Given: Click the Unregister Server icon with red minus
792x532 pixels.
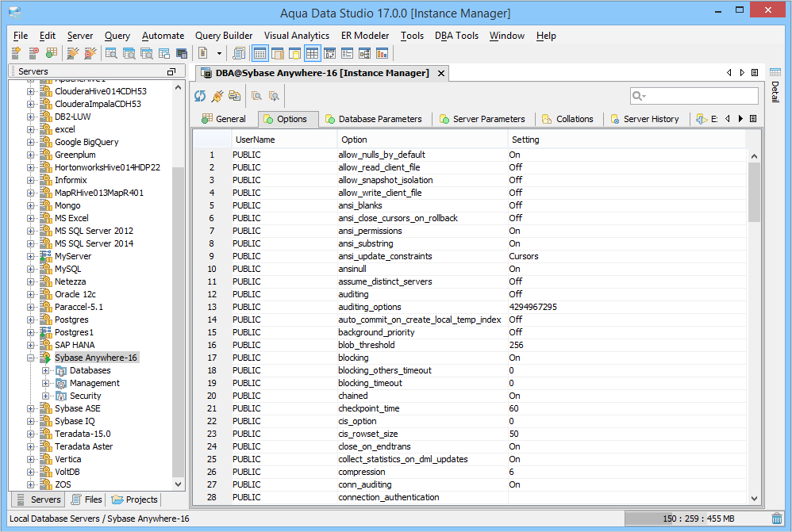Looking at the screenshot, I should [x=34, y=52].
